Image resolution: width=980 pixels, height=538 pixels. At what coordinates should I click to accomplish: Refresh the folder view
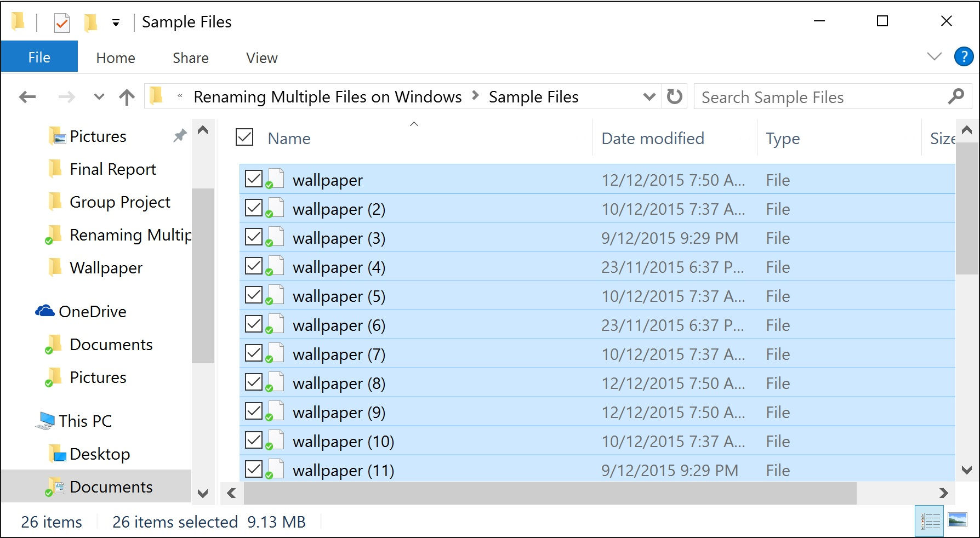[x=675, y=96]
